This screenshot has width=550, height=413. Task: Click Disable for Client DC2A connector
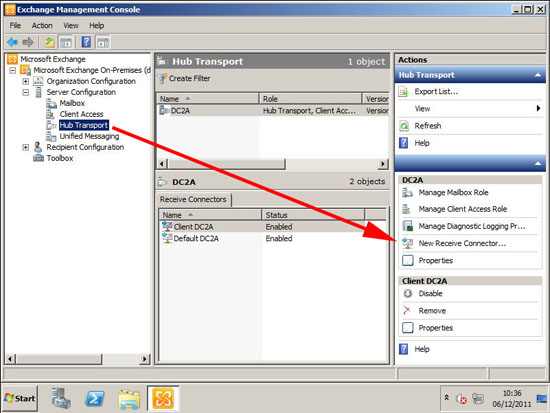430,293
